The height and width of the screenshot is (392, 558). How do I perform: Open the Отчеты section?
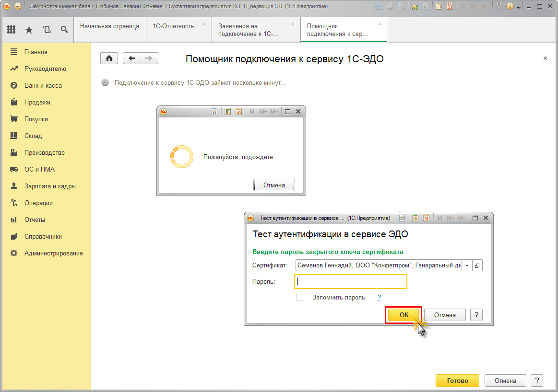[46, 219]
